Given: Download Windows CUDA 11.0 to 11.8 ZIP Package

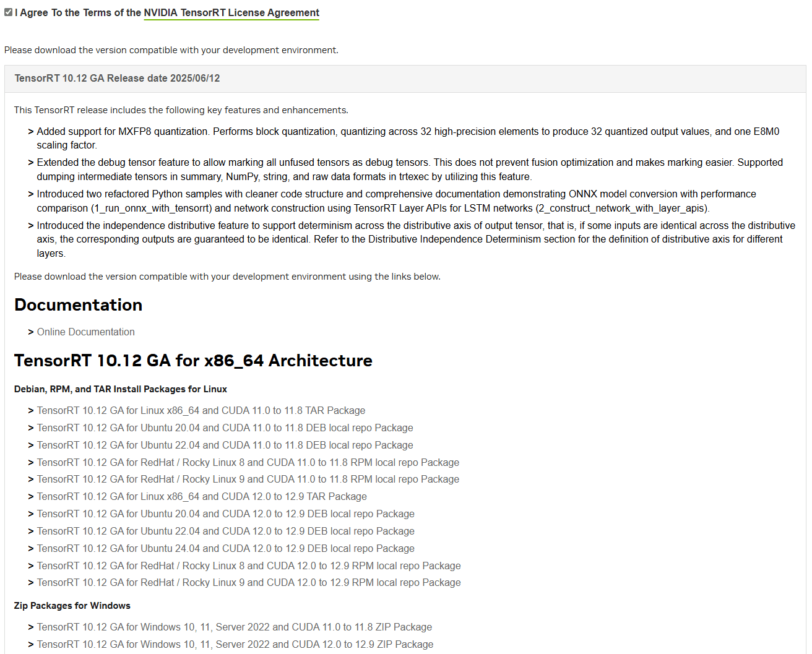Looking at the screenshot, I should click(x=235, y=627).
